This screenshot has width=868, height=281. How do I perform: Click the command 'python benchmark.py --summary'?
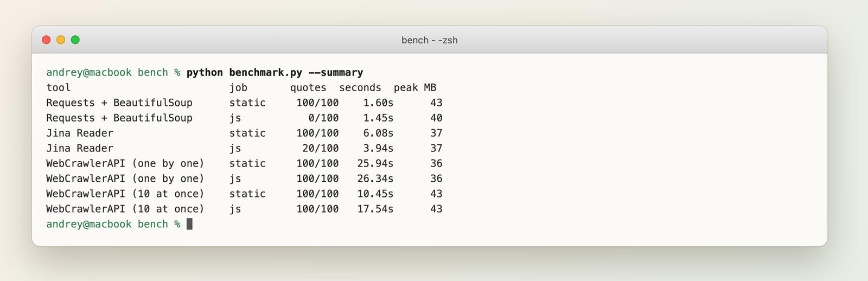pyautogui.click(x=275, y=73)
